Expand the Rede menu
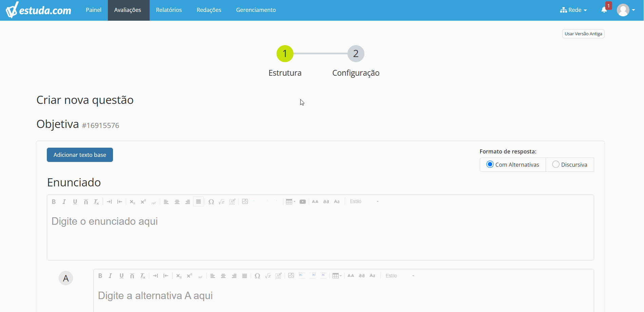The width and height of the screenshot is (644, 312). (x=573, y=10)
